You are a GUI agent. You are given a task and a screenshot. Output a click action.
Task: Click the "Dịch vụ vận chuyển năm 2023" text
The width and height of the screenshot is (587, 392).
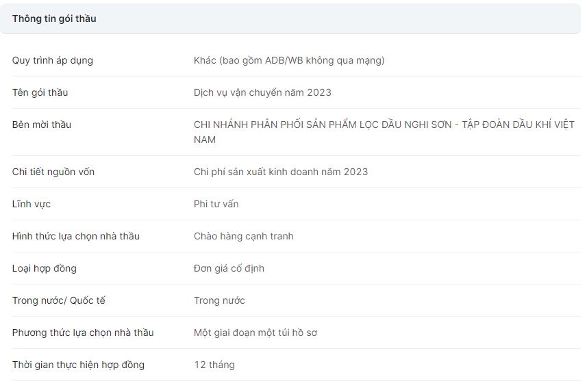(262, 92)
